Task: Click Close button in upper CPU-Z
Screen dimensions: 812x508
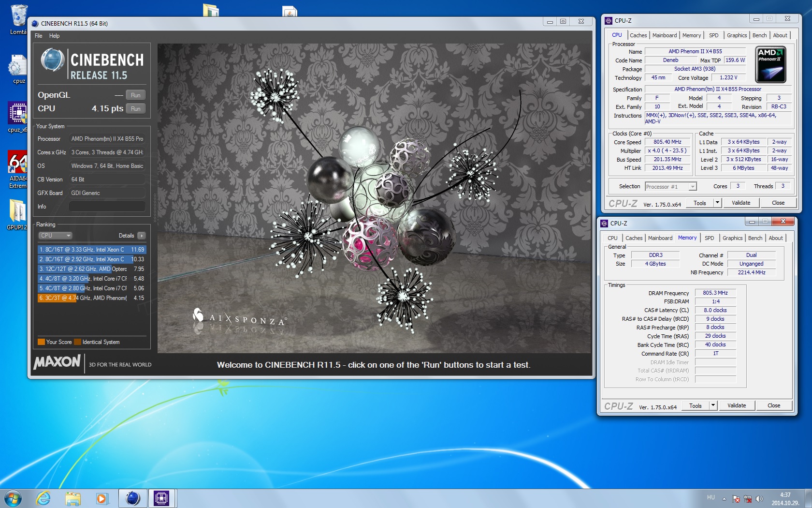Action: click(x=778, y=203)
